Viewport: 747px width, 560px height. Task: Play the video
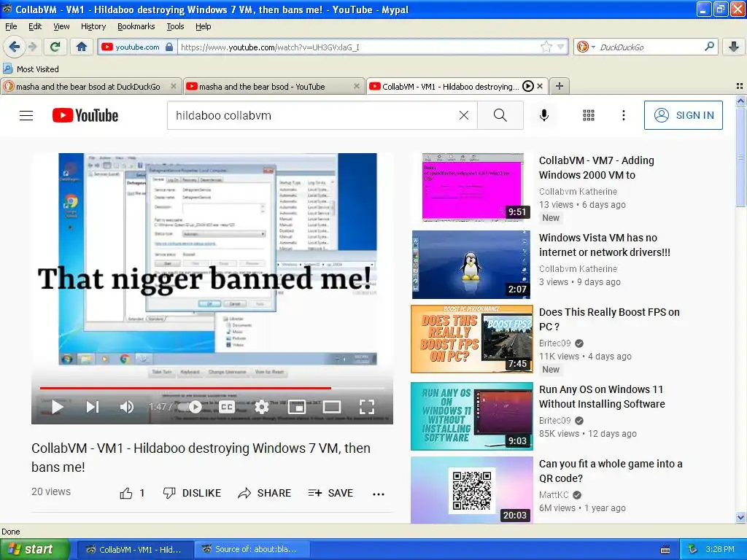coord(58,407)
